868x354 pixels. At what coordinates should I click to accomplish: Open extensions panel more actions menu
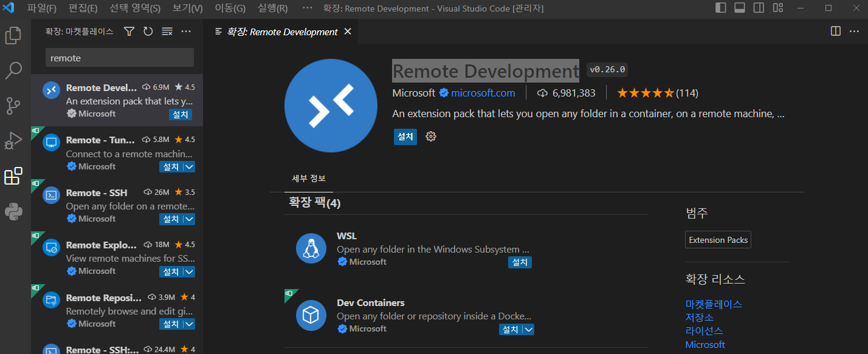coord(186,32)
